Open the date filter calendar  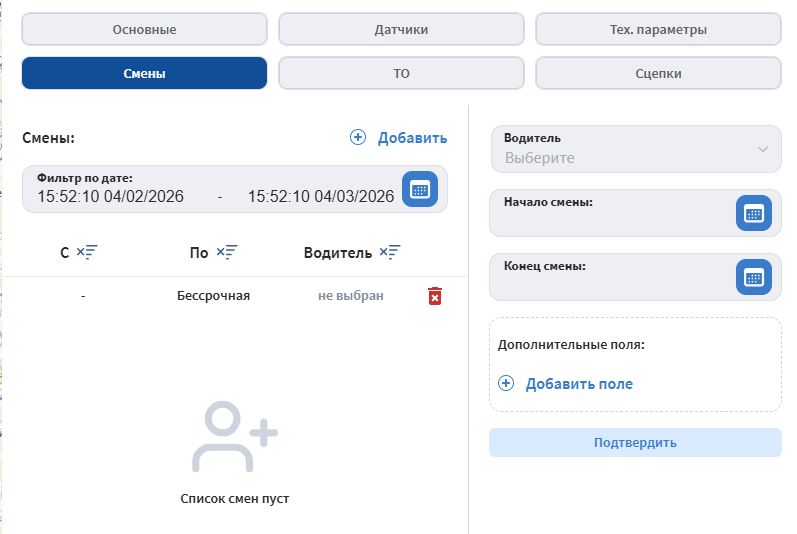(420, 189)
